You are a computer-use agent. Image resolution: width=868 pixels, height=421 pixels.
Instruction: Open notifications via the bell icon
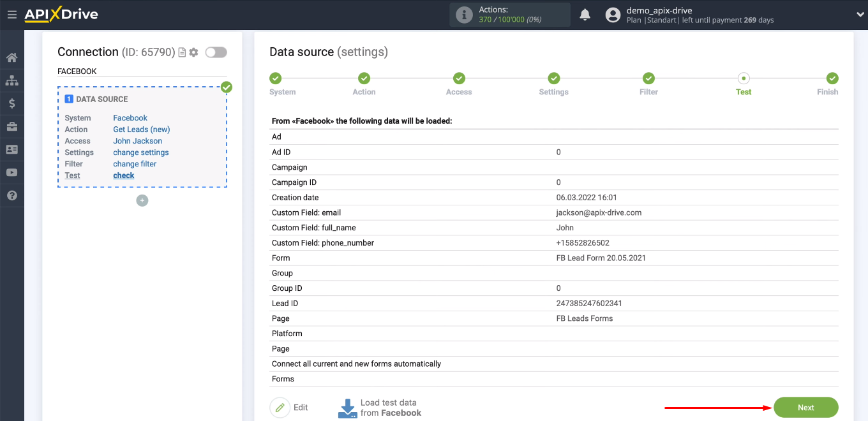coord(585,14)
